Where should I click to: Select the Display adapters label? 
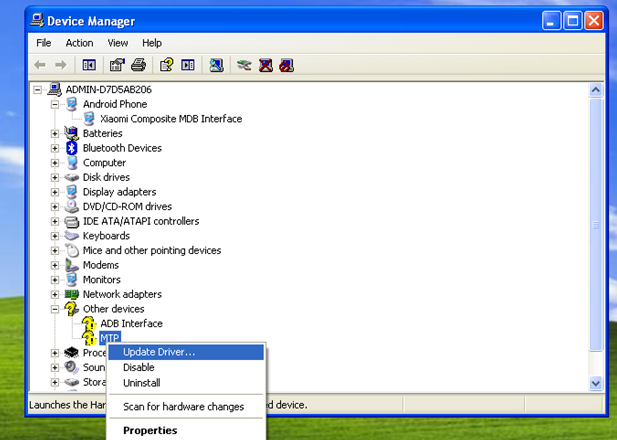(119, 192)
